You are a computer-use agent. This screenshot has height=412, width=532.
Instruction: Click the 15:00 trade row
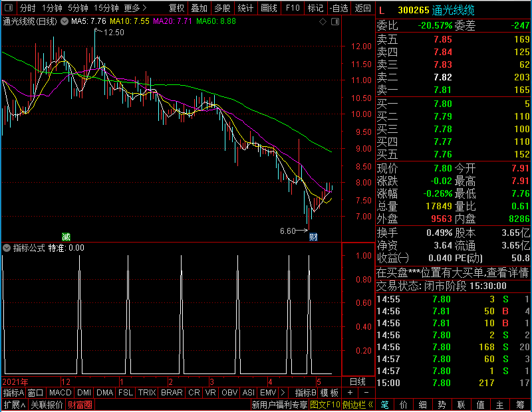pos(453,383)
